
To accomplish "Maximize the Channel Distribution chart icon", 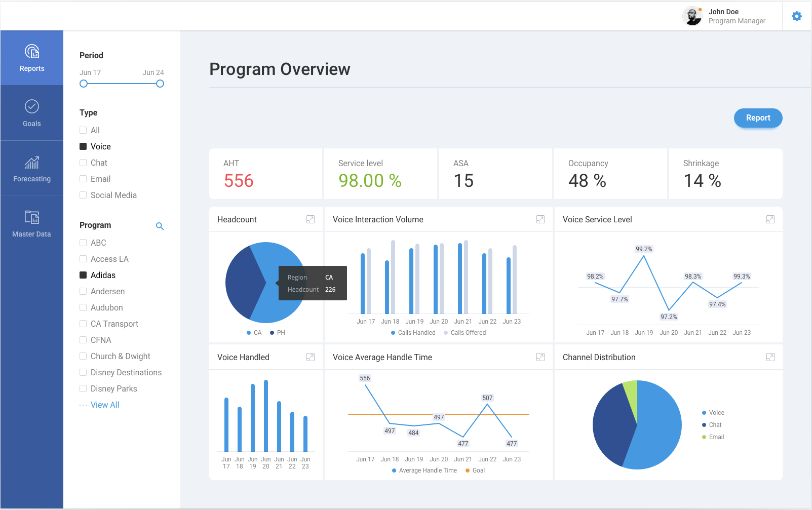I will point(770,357).
